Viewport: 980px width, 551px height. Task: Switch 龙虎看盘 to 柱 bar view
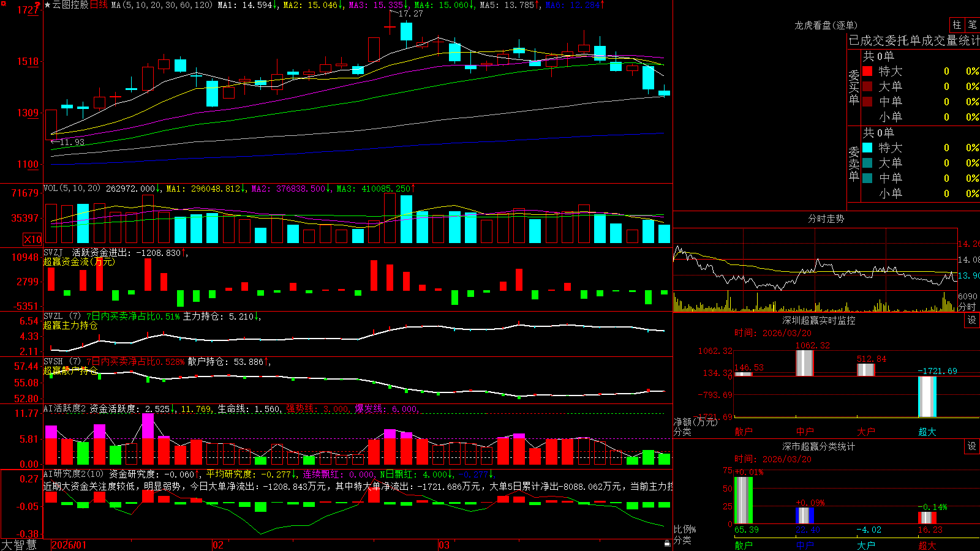(x=957, y=24)
